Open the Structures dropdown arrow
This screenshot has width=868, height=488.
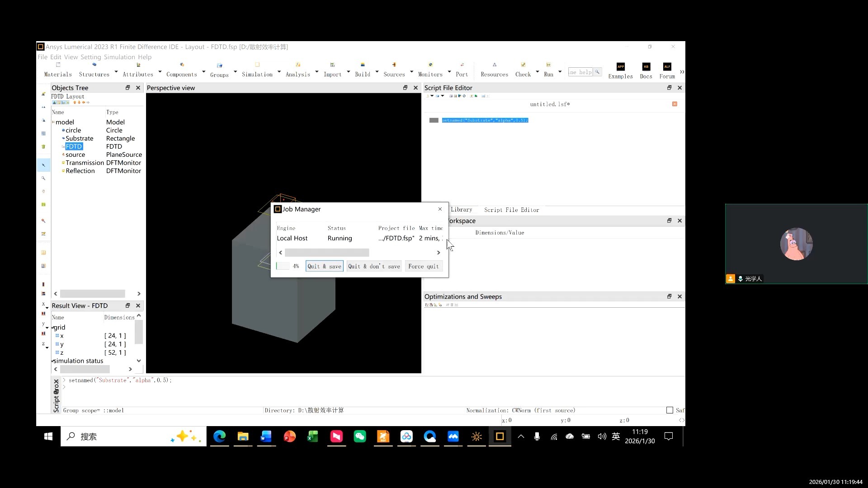[116, 72]
